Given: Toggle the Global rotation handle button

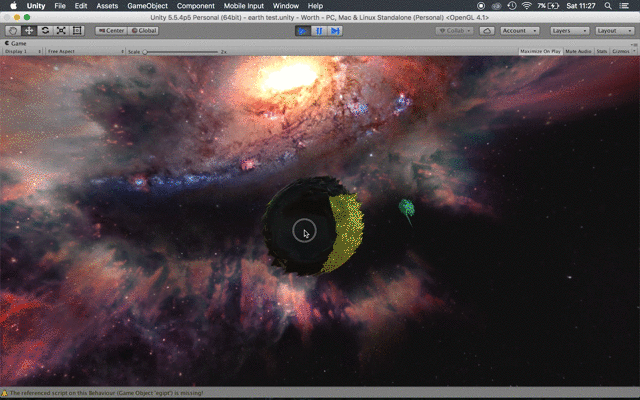Looking at the screenshot, I should (142, 31).
